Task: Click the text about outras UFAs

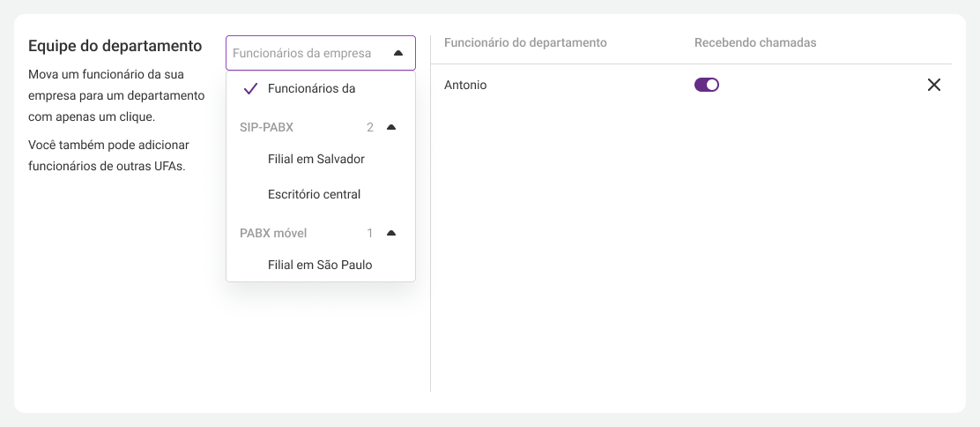Action: [108, 156]
